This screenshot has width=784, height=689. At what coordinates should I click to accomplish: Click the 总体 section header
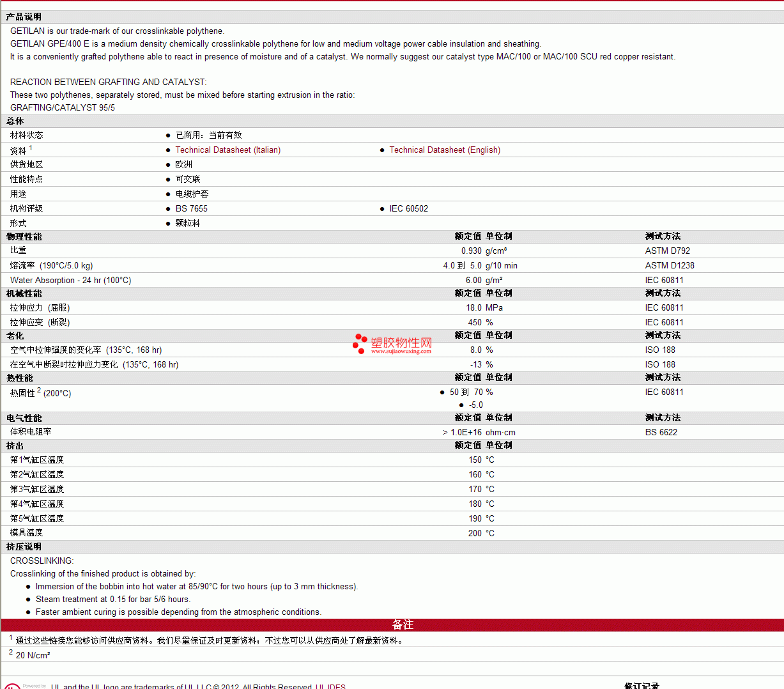tap(15, 121)
